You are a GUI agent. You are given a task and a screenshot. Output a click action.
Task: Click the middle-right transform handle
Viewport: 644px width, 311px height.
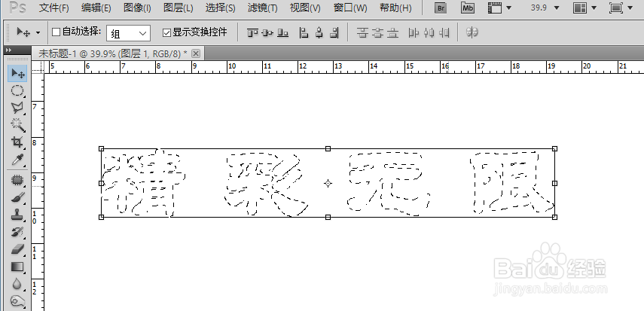pyautogui.click(x=554, y=183)
